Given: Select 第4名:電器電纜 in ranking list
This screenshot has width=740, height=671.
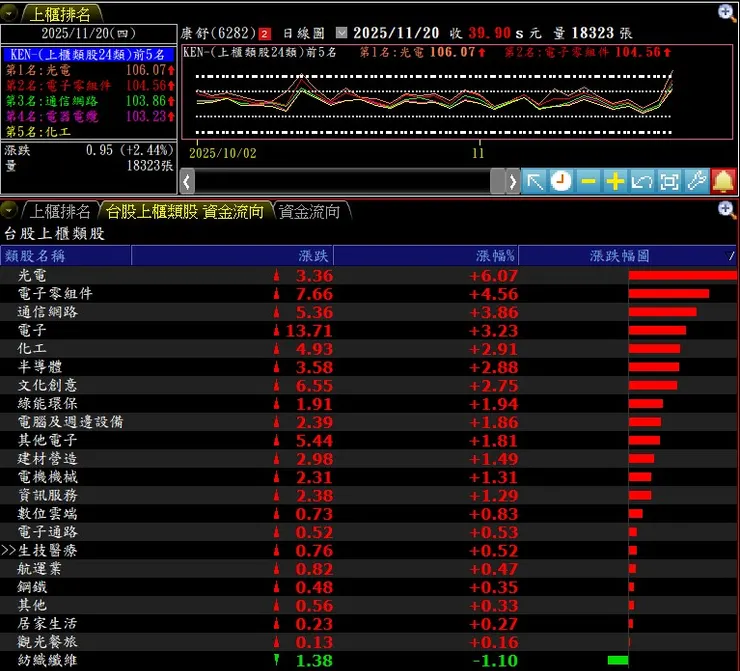Looking at the screenshot, I should click(x=90, y=116).
